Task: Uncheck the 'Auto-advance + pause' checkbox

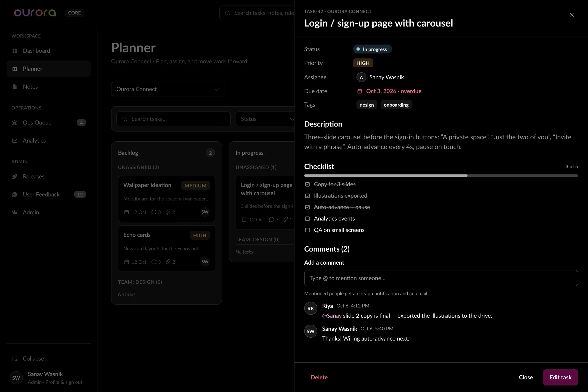Action: pyautogui.click(x=307, y=207)
